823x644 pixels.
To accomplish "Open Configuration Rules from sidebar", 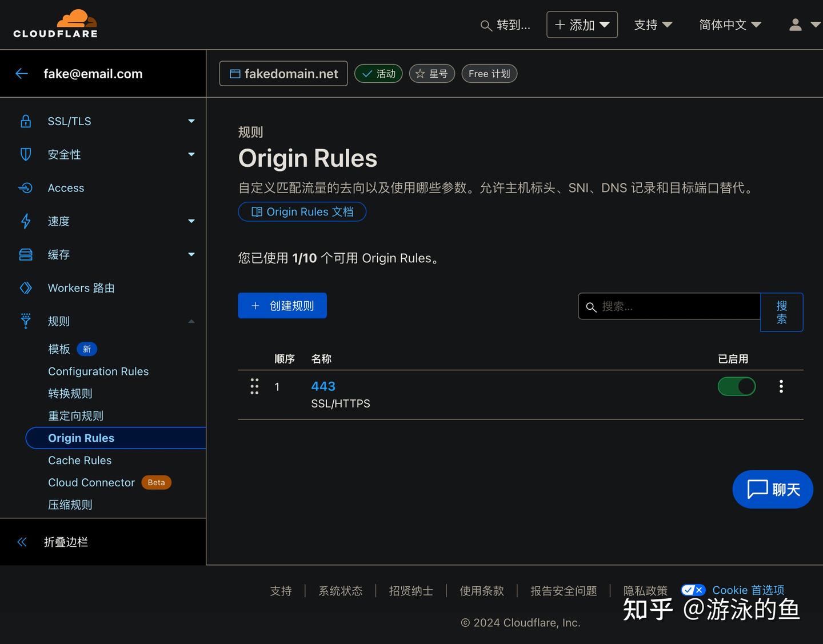I will pyautogui.click(x=98, y=371).
